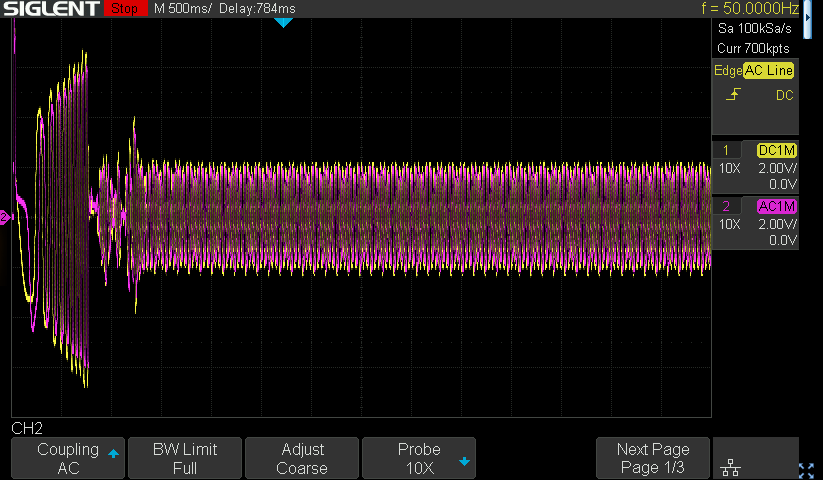
Task: Click the network LAN status icon
Action: [730, 467]
